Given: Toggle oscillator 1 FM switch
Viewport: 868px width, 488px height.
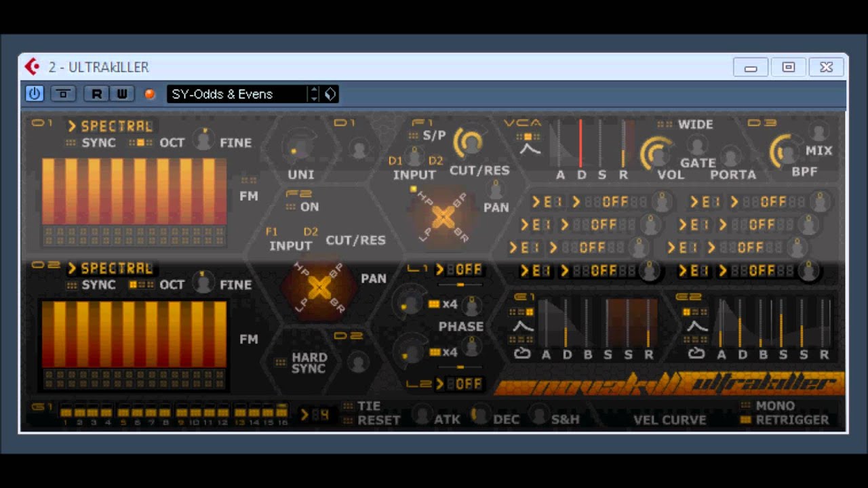Looking at the screenshot, I should 249,181.
